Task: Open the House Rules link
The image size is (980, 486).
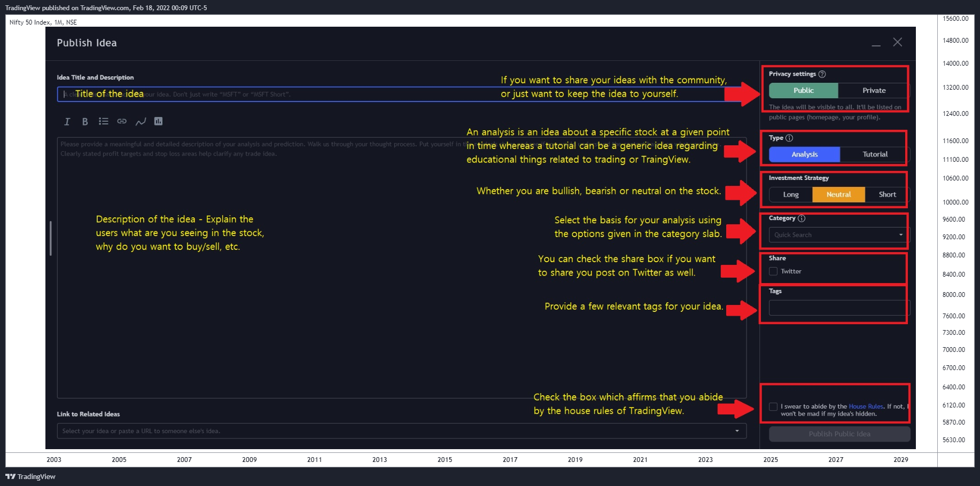Action: pyautogui.click(x=866, y=406)
